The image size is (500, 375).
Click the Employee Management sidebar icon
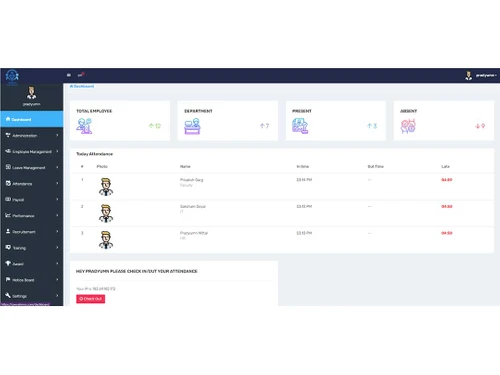click(8, 151)
